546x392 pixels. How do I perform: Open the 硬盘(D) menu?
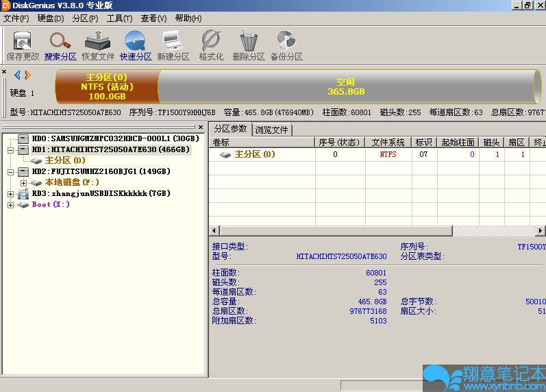[x=51, y=19]
